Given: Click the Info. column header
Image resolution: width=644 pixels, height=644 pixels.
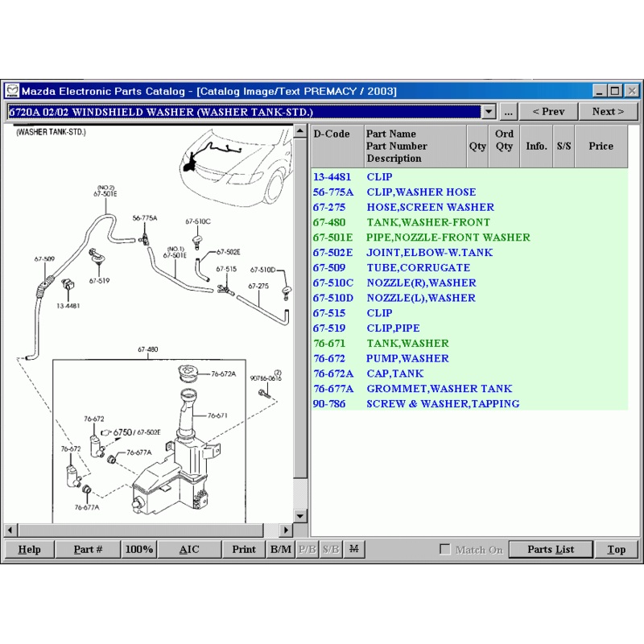Looking at the screenshot, I should coord(536,147).
